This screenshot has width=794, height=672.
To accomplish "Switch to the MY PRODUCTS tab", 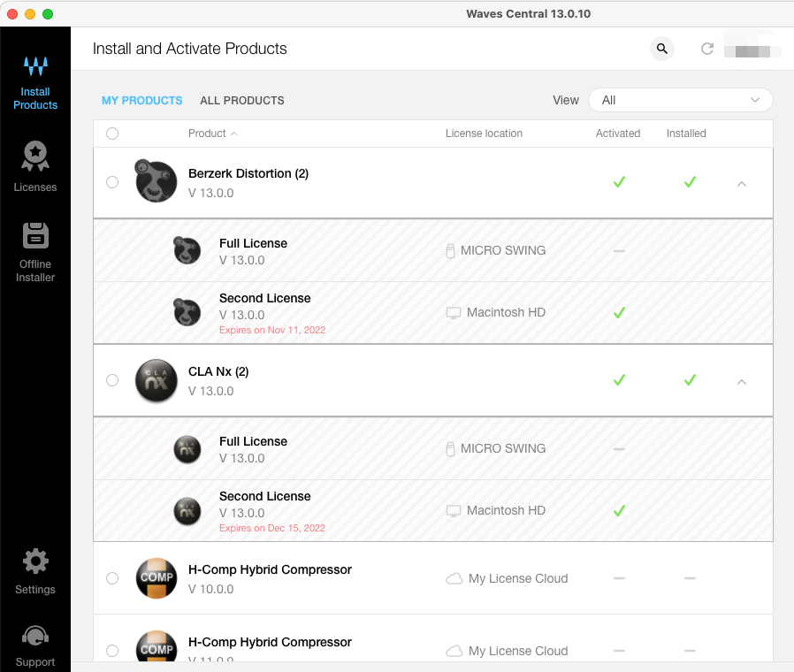I will click(x=141, y=100).
